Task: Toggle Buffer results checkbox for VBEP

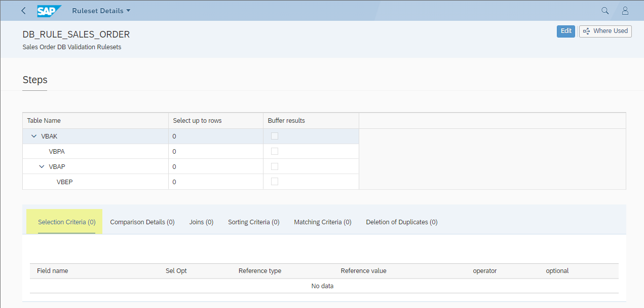Action: pyautogui.click(x=275, y=182)
